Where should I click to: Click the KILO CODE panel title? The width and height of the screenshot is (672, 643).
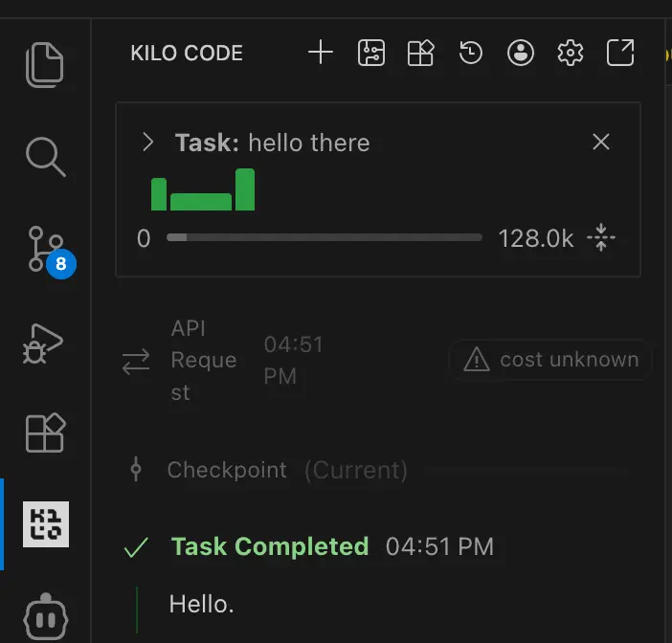[x=187, y=54]
